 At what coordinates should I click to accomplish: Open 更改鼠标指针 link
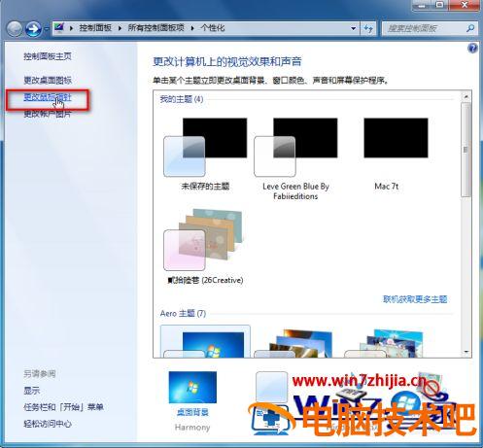coord(48,97)
